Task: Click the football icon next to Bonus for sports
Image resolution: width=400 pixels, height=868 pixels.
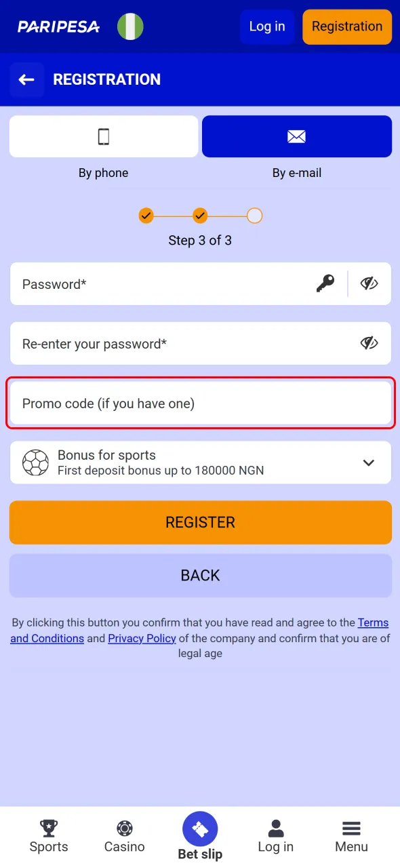Action: click(x=35, y=462)
